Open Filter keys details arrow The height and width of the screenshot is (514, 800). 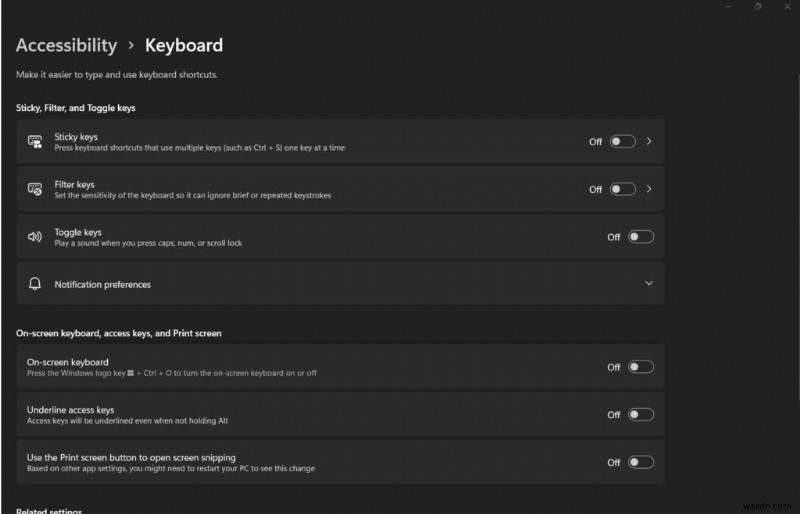[x=649, y=189]
